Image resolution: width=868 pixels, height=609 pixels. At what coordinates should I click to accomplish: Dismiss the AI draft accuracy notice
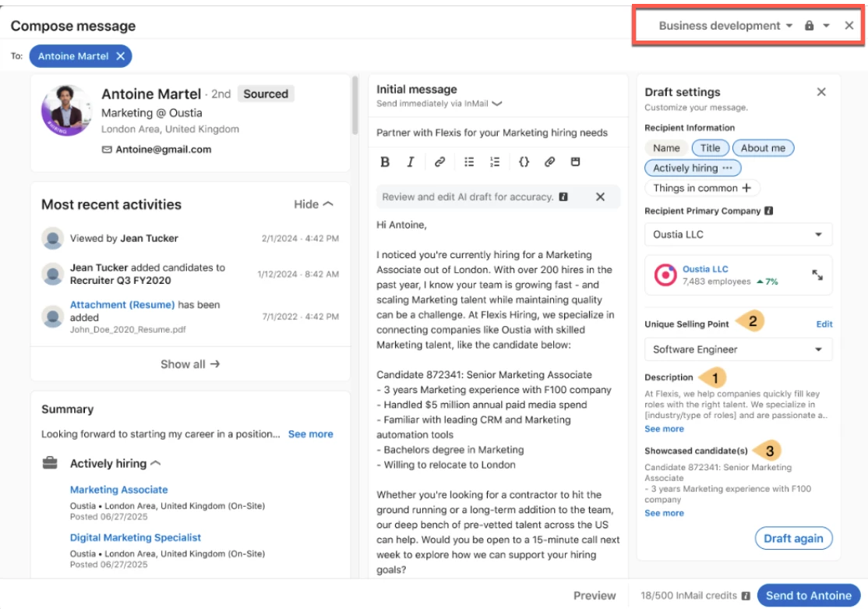(600, 197)
